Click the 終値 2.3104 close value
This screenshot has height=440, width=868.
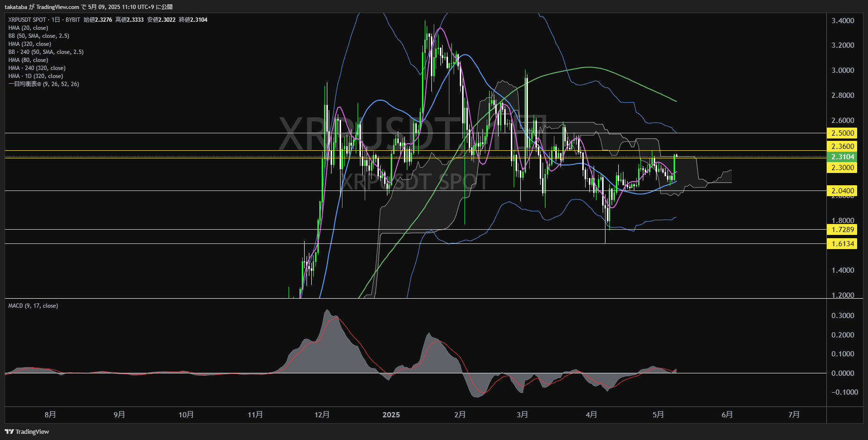click(193, 20)
